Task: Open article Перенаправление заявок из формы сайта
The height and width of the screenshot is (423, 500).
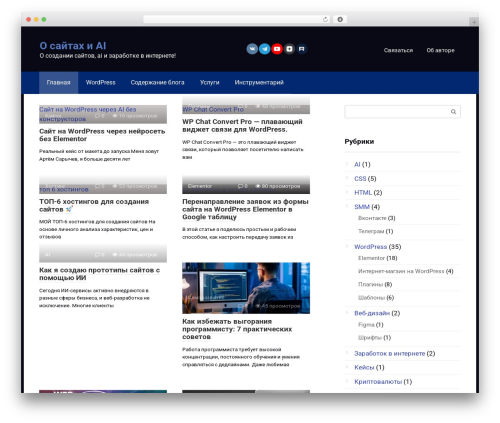Action: point(245,209)
